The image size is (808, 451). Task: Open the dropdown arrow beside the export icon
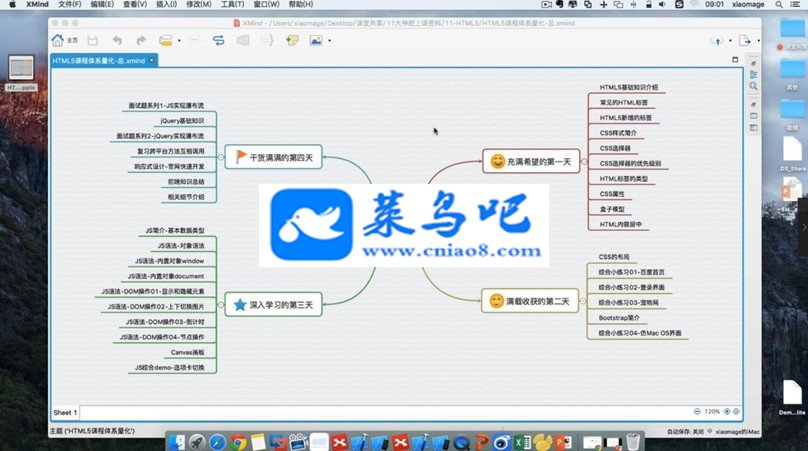click(758, 41)
